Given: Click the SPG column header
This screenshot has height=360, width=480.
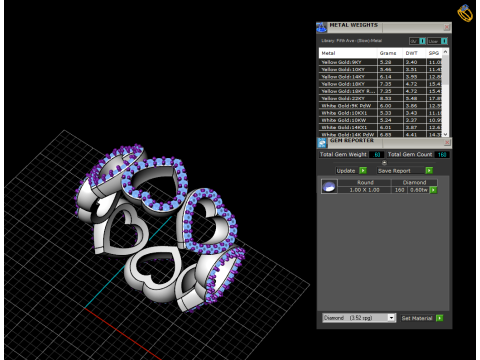Looking at the screenshot, I should click(434, 53).
